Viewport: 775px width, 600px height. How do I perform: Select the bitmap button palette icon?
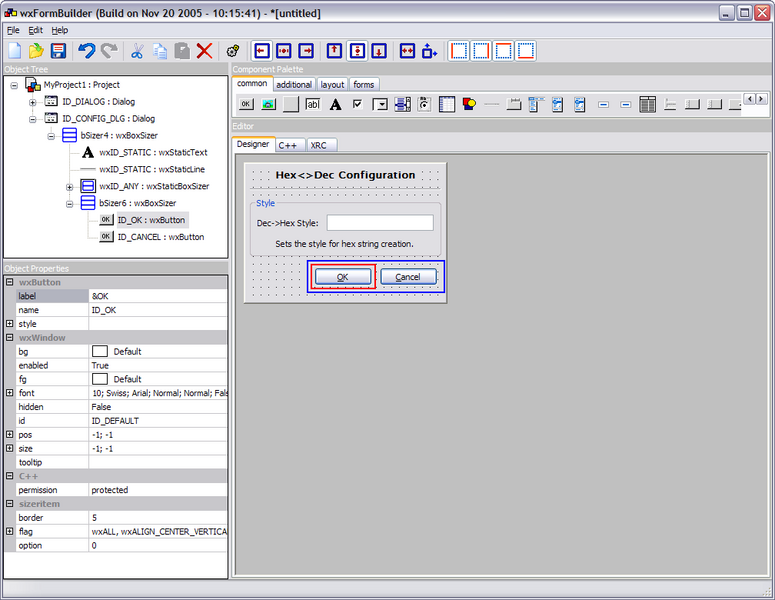(x=268, y=104)
